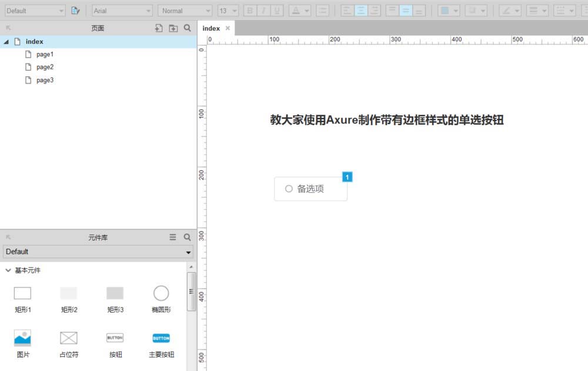Open the font color picker
The width and height of the screenshot is (588, 371).
point(299,11)
